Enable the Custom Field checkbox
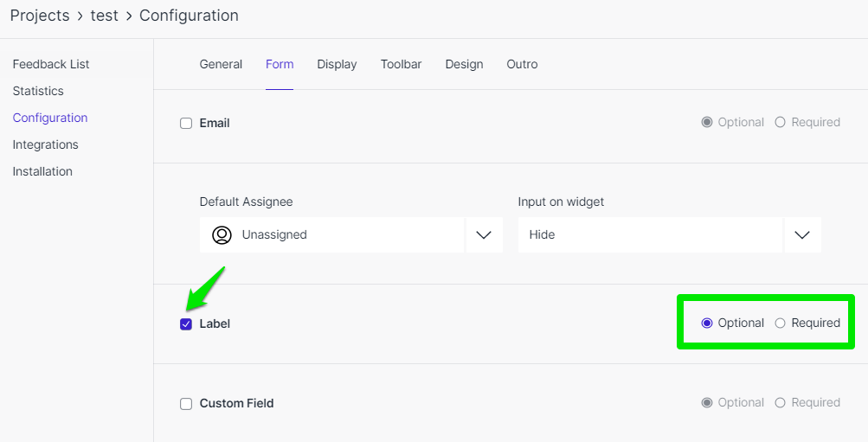 pyautogui.click(x=186, y=404)
